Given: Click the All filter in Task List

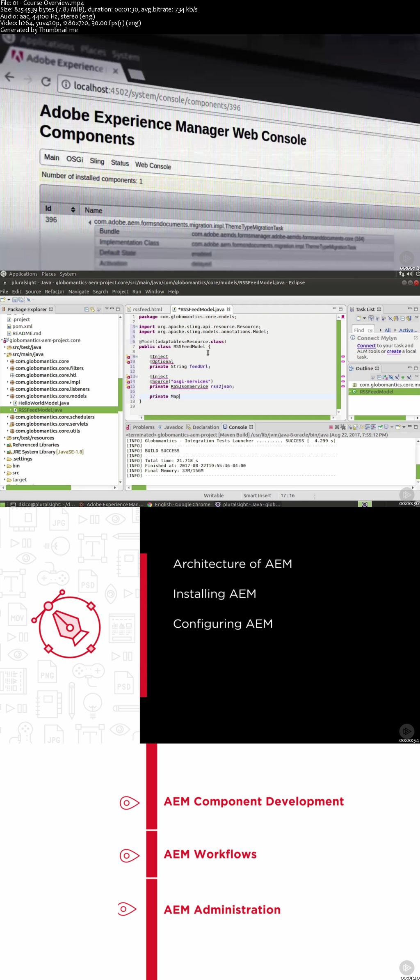Looking at the screenshot, I should tap(388, 330).
